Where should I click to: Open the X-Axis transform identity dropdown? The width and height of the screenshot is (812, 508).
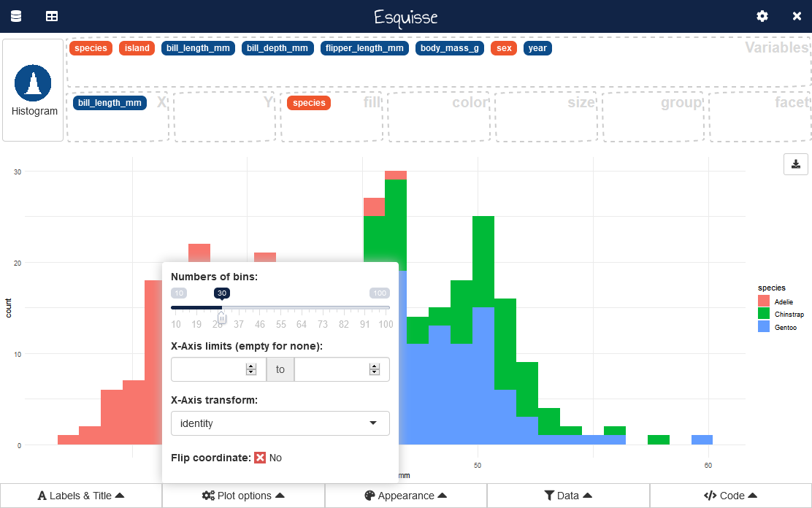click(280, 423)
